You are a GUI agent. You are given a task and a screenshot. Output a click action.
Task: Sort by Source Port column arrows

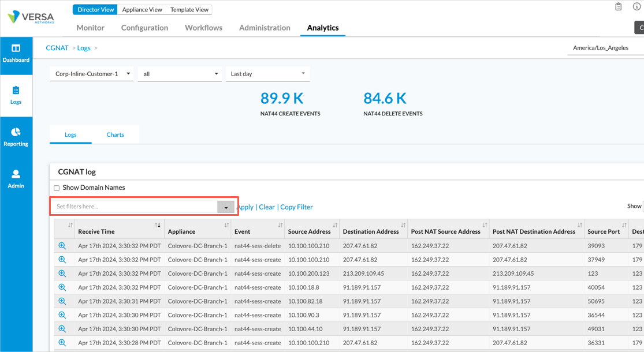tap(624, 225)
